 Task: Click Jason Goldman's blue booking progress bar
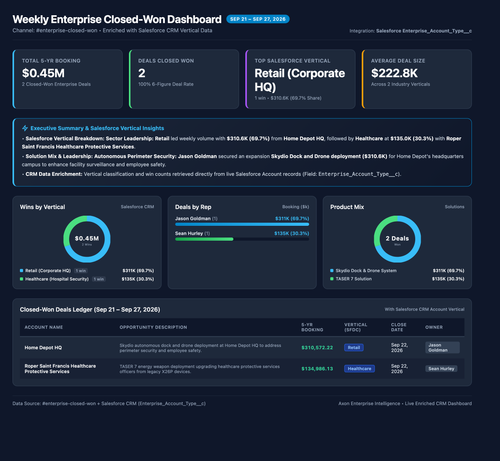[242, 225]
